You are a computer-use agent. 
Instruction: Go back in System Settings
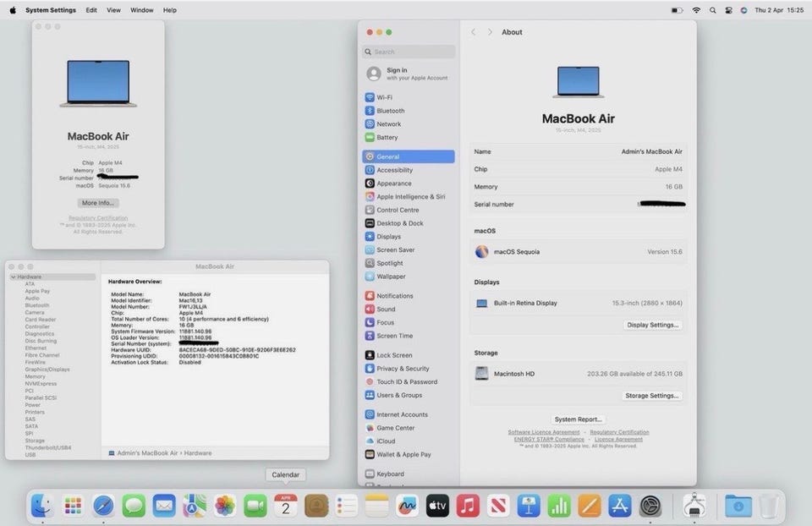tap(474, 32)
